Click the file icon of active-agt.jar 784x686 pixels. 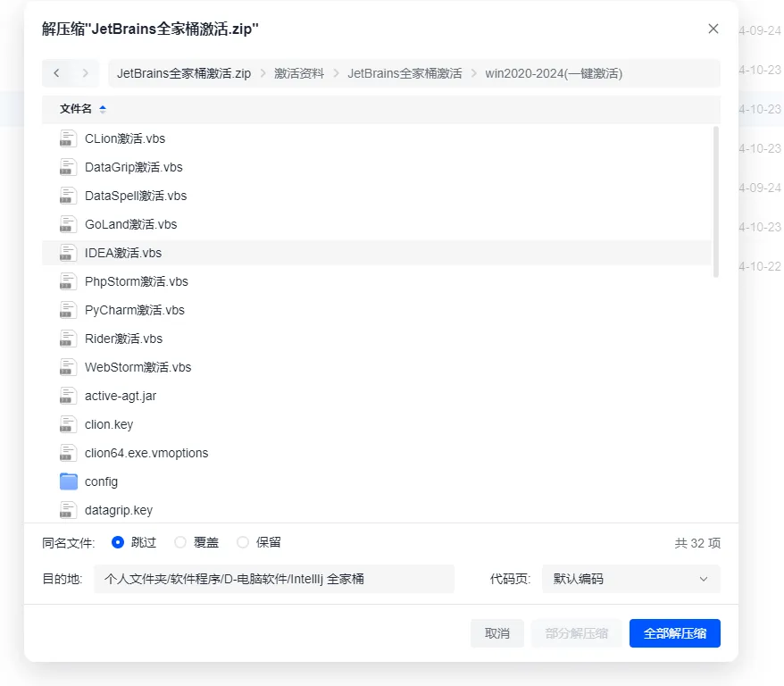click(68, 396)
